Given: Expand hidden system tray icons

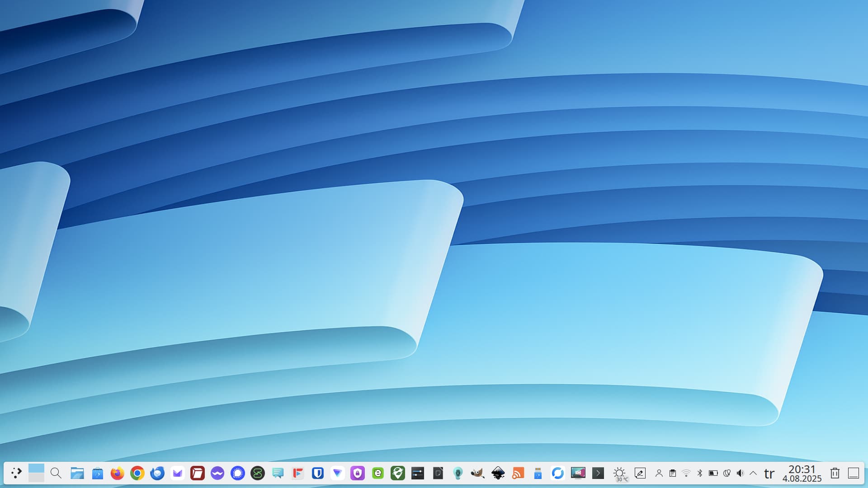Looking at the screenshot, I should [753, 473].
